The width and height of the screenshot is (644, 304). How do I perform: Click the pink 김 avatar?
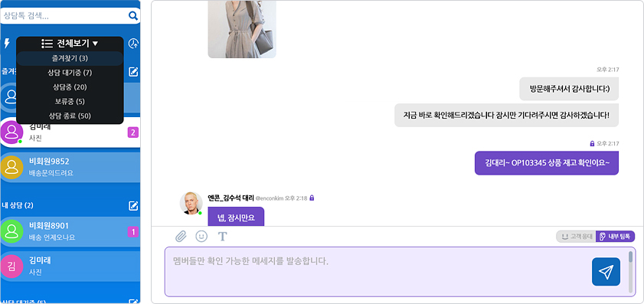pos(11,266)
